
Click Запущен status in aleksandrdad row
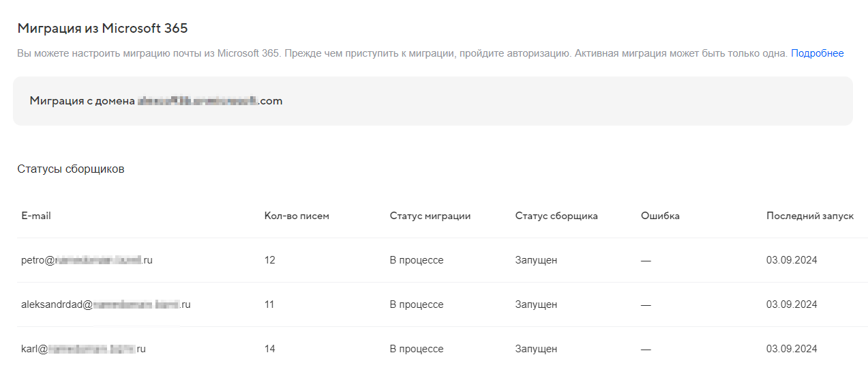tap(536, 304)
